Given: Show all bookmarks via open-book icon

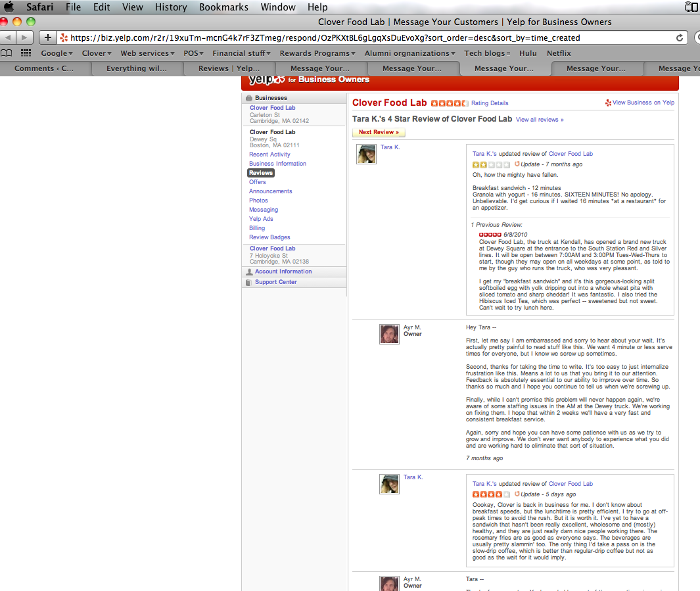Looking at the screenshot, I should (7, 53).
